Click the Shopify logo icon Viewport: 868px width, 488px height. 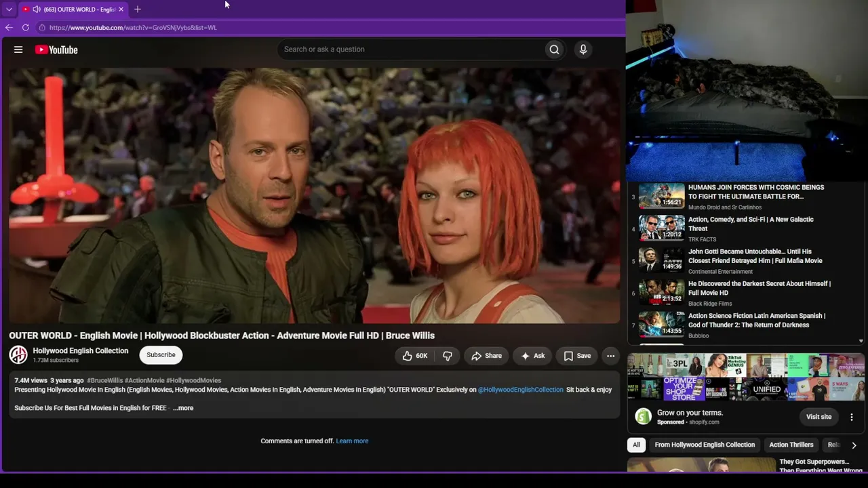click(x=643, y=417)
